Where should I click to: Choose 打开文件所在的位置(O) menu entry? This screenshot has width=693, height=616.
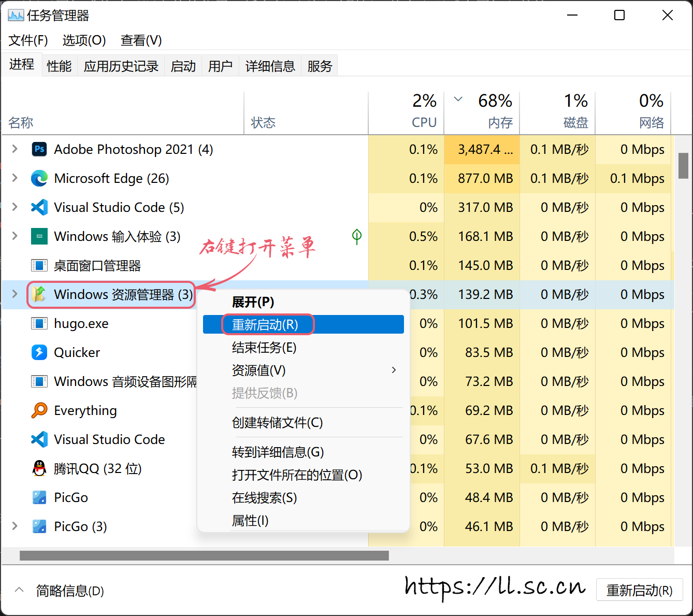point(304,475)
